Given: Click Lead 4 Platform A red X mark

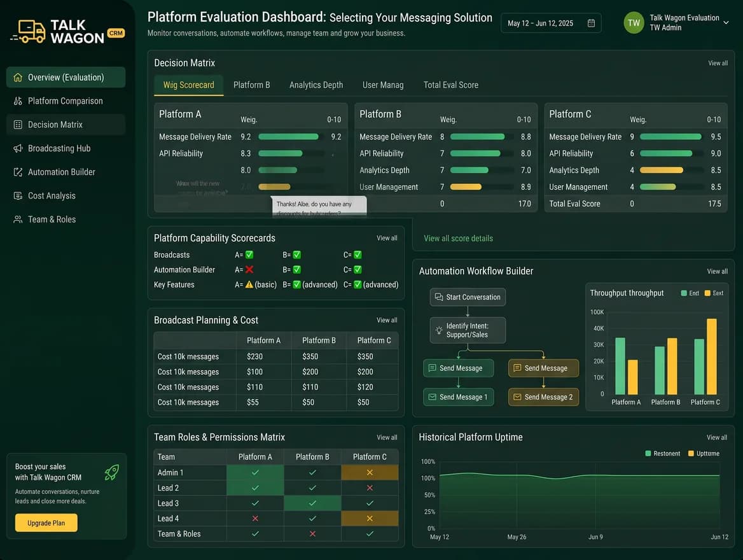Looking at the screenshot, I should [x=255, y=518].
